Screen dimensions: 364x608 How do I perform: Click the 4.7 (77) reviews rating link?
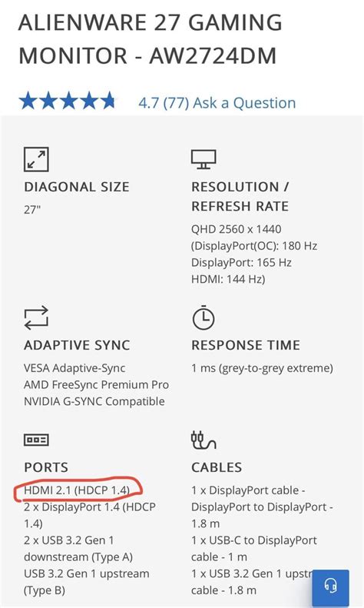pyautogui.click(x=164, y=103)
